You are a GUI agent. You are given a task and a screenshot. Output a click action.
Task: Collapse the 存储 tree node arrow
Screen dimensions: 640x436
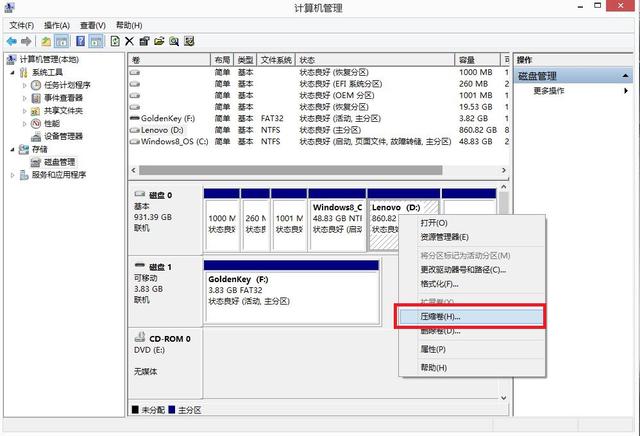click(13, 149)
